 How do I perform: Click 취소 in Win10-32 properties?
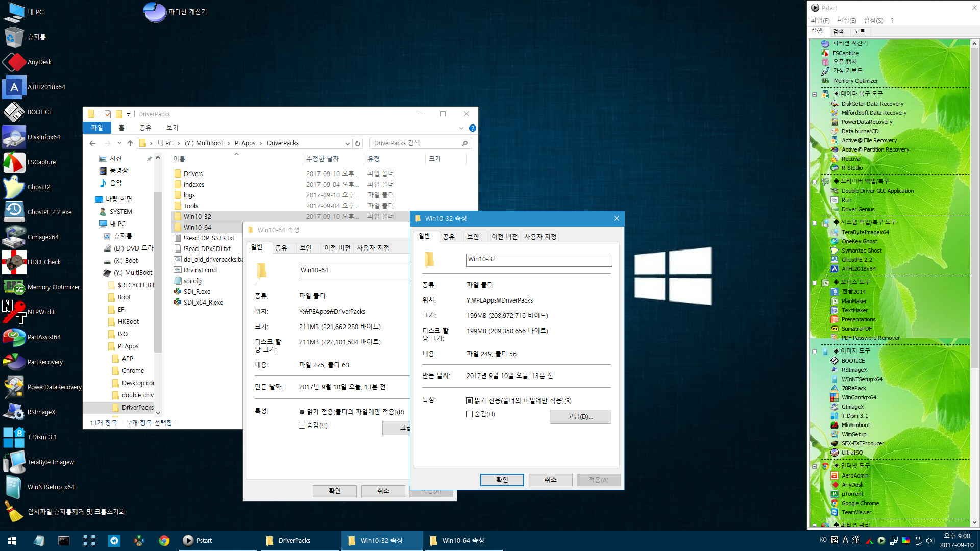click(551, 480)
